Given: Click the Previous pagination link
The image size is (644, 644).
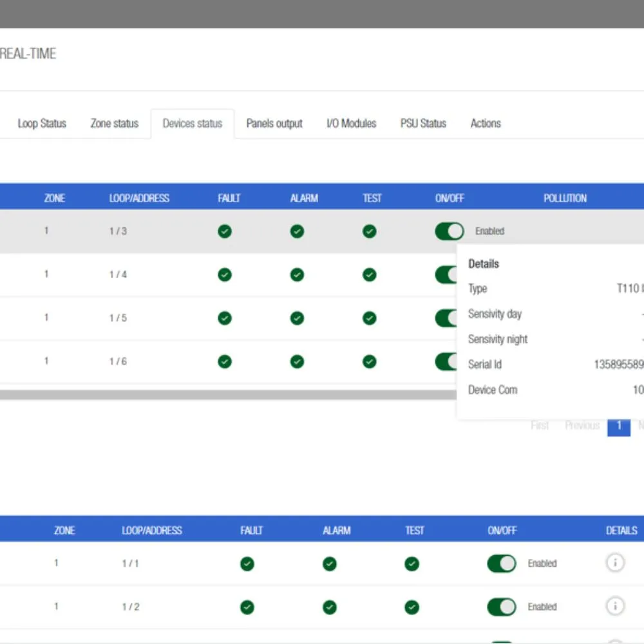Looking at the screenshot, I should [582, 426].
